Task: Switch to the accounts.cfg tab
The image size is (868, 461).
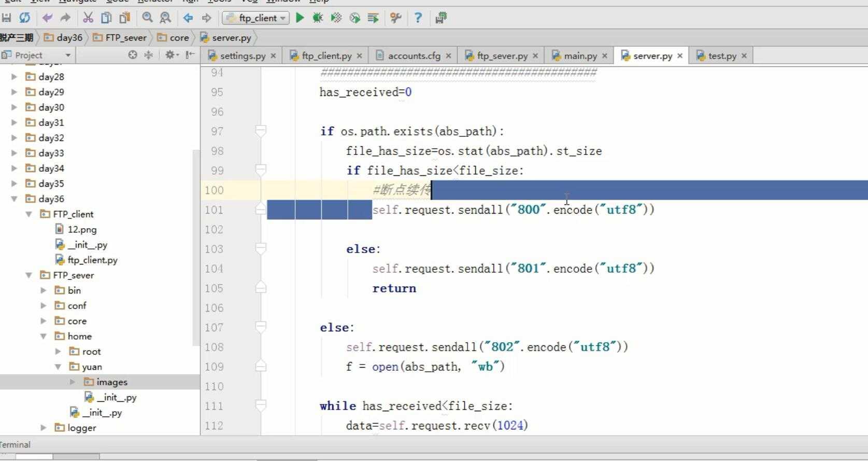Action: pyautogui.click(x=414, y=55)
